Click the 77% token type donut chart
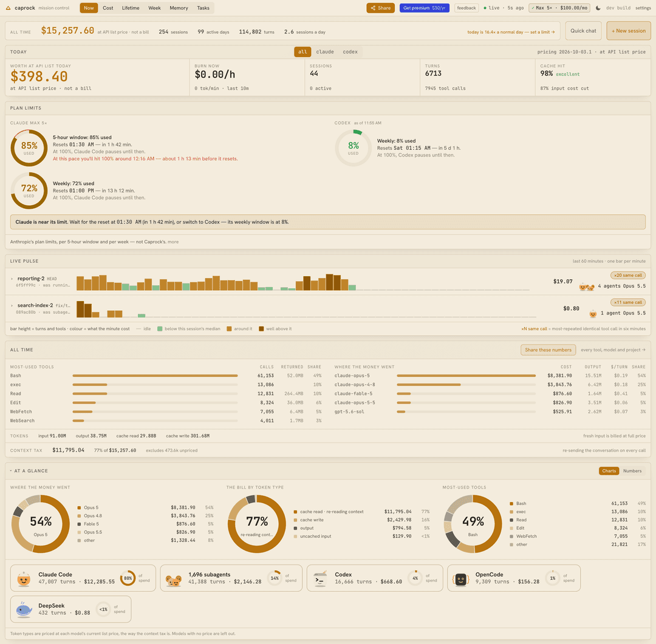The image size is (656, 644). (x=256, y=524)
